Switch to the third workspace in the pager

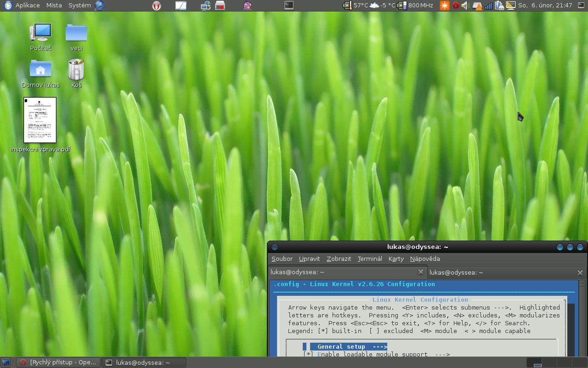pos(564,362)
